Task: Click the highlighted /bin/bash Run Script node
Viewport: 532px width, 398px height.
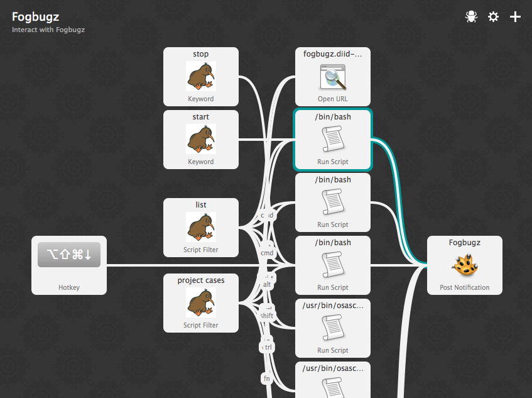Action: pyautogui.click(x=333, y=140)
